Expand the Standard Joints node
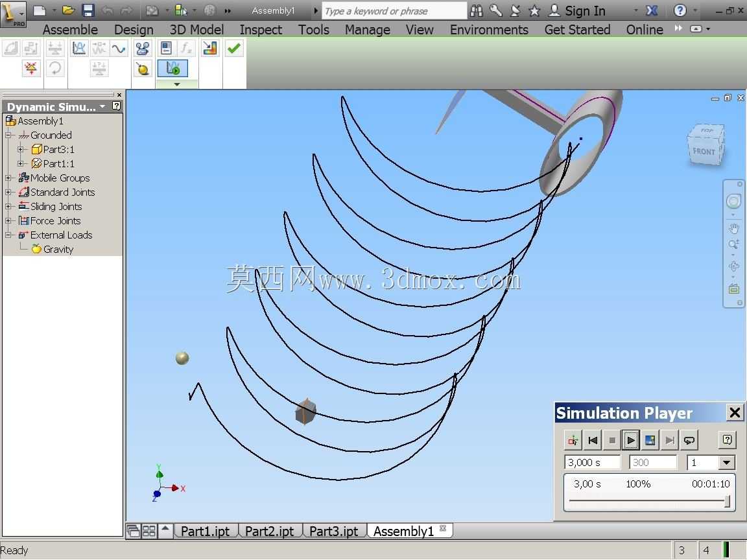Screen dimensions: 747x560 click(8, 192)
